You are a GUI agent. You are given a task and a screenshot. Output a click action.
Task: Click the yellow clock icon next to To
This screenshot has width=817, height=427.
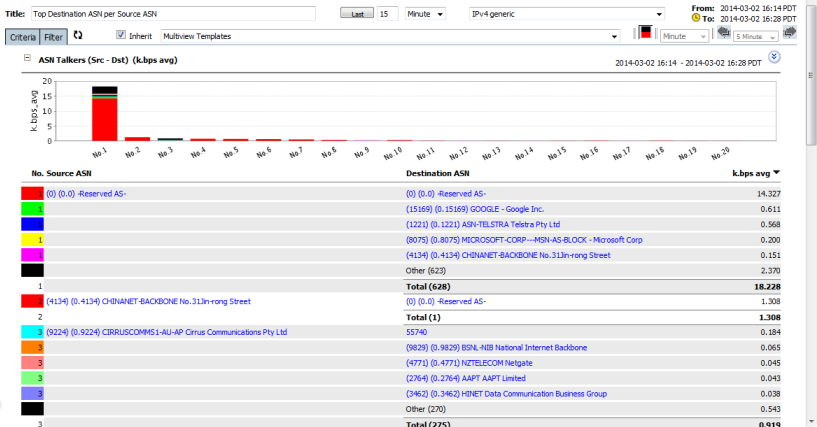696,18
